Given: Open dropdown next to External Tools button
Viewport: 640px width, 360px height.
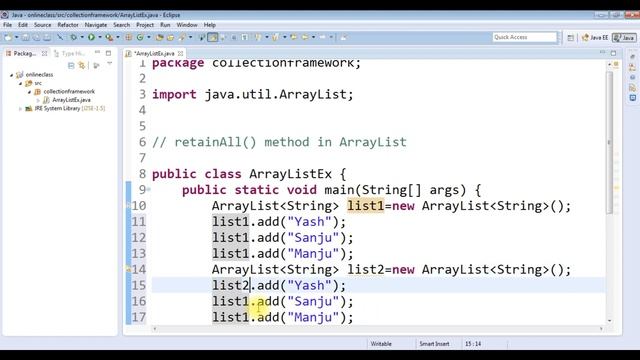Looking at the screenshot, I should 118,38.
